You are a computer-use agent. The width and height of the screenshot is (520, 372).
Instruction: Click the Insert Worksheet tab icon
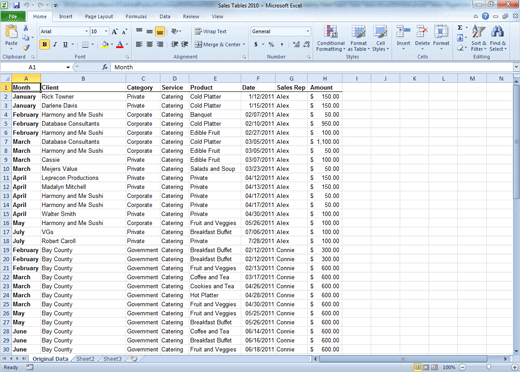(x=134, y=359)
